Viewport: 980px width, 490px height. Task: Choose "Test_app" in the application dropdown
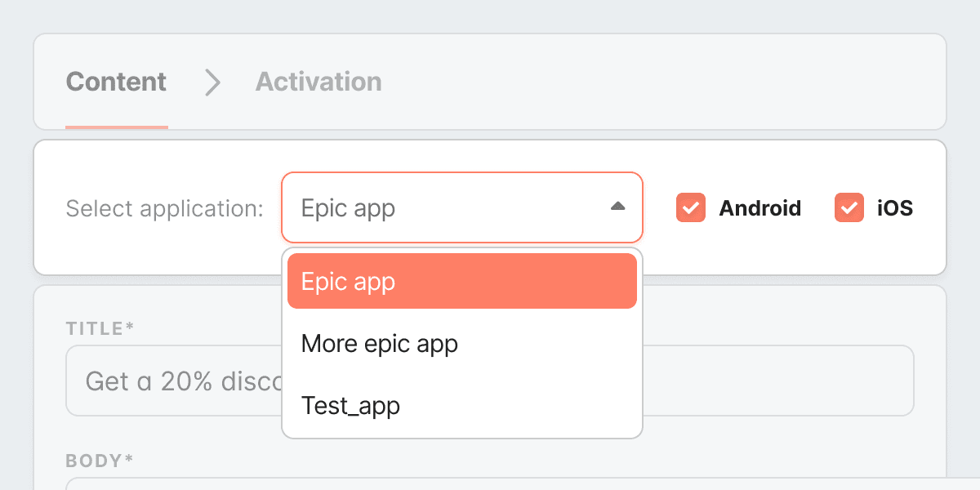pyautogui.click(x=350, y=405)
